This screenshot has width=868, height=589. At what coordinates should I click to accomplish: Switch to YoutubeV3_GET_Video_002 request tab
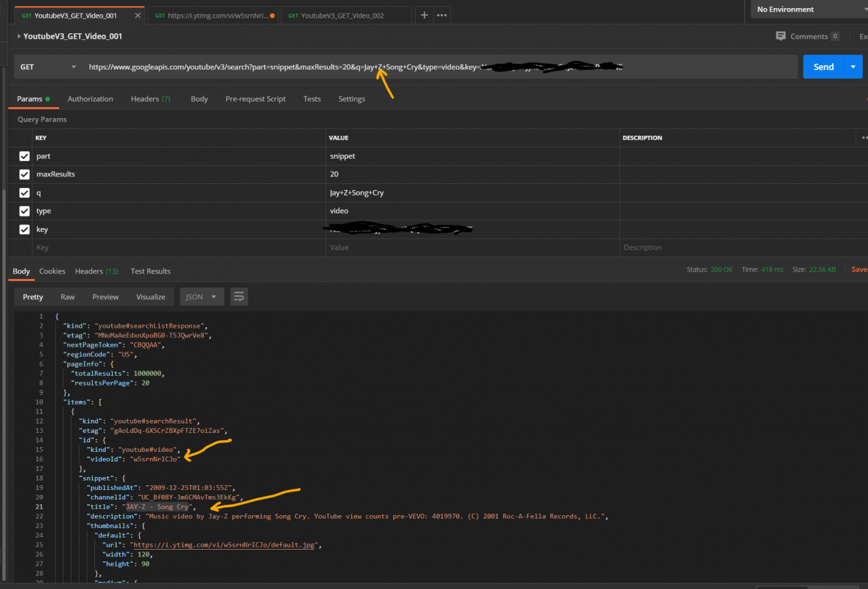(x=342, y=15)
